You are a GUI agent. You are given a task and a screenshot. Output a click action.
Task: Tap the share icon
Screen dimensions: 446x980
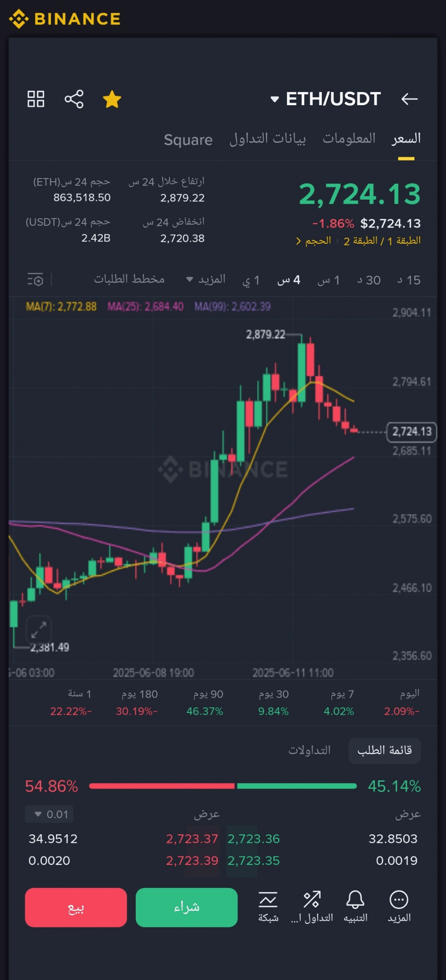[x=74, y=99]
